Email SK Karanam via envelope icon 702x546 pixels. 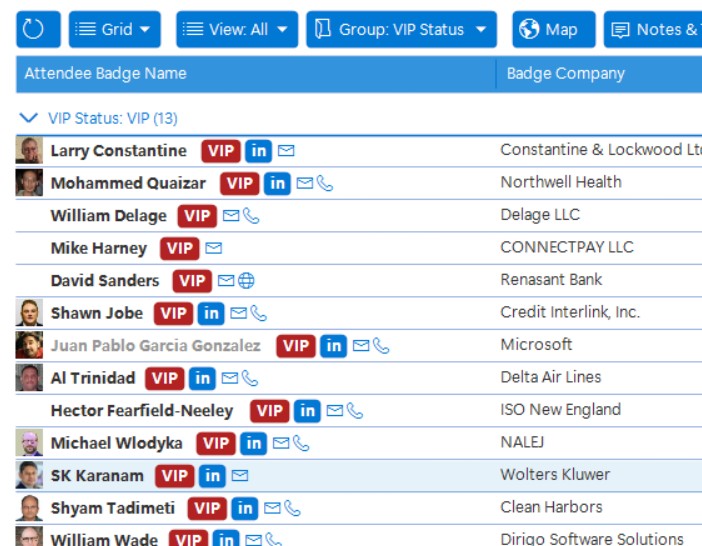tap(240, 476)
